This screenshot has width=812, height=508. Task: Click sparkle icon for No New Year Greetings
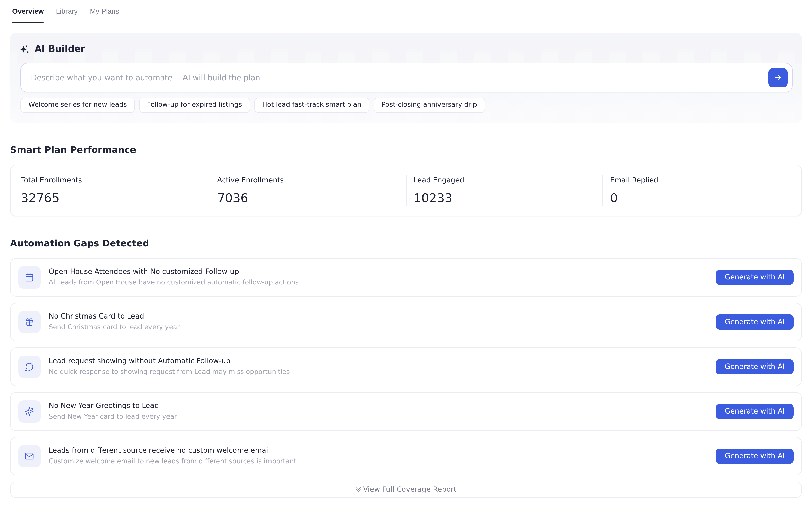pos(29,411)
